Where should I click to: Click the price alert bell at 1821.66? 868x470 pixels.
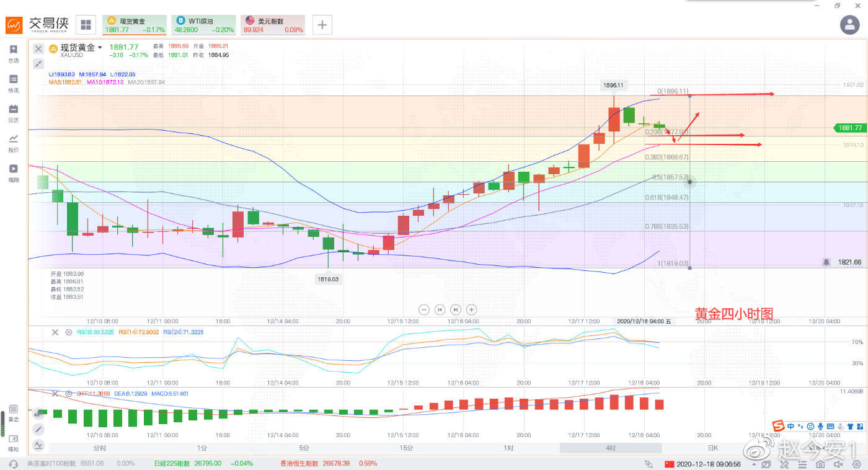coord(826,262)
